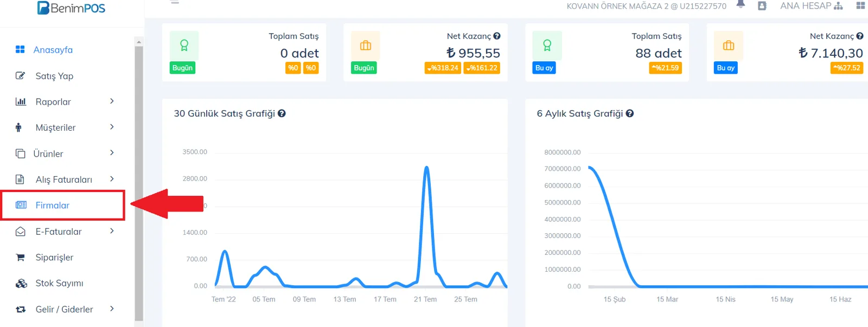Click Bu ay badge on the 88 adet card

click(544, 68)
